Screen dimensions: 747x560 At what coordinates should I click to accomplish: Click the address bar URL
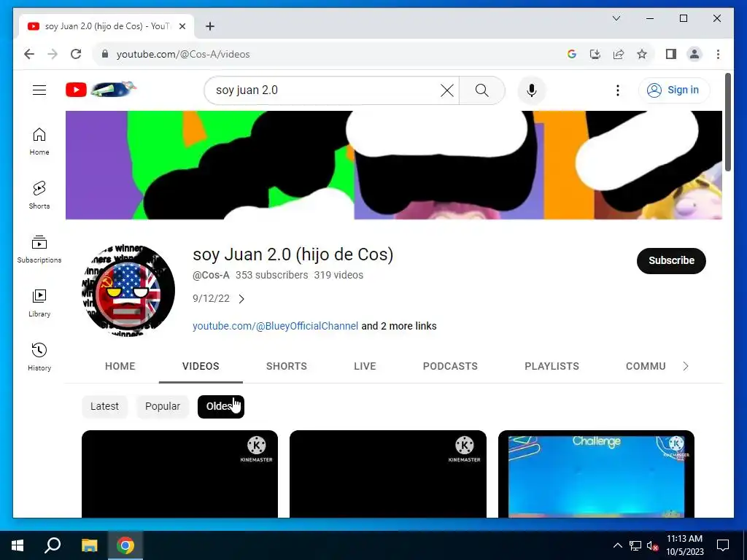[x=183, y=54]
